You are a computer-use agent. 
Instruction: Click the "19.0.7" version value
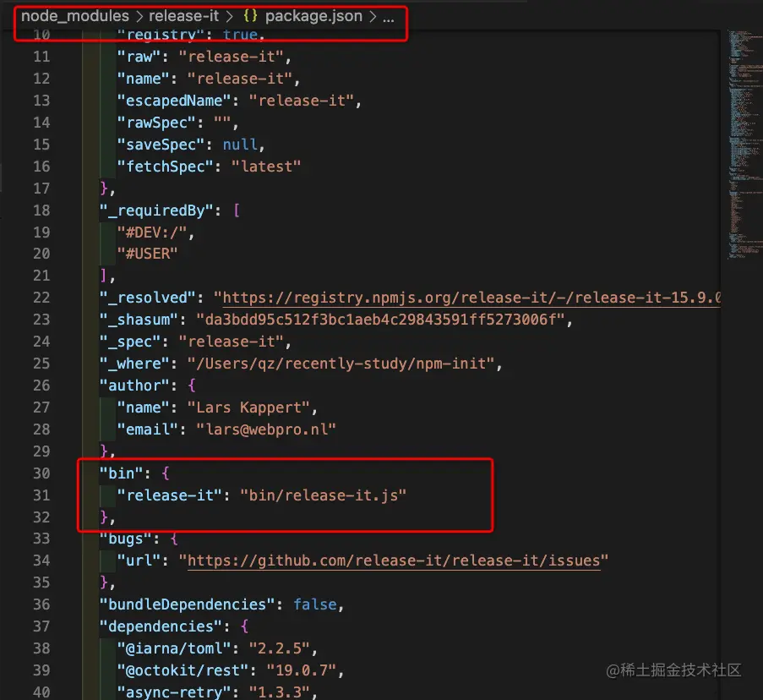tap(301, 670)
